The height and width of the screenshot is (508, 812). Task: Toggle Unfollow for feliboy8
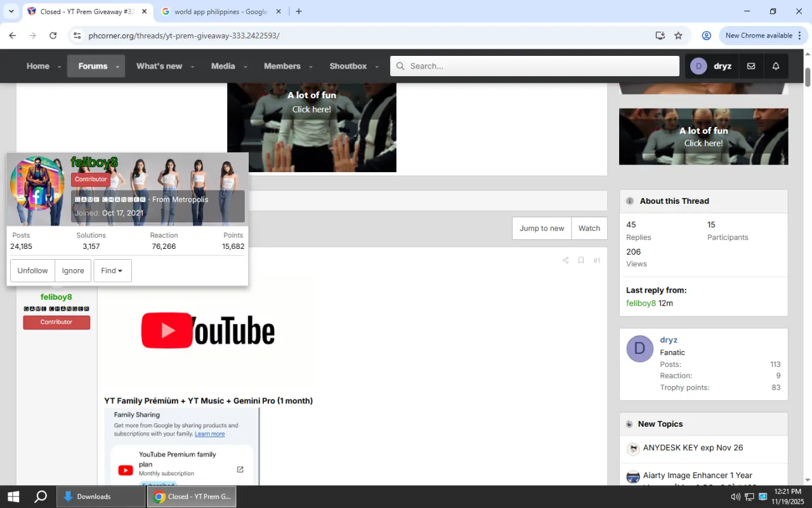[32, 271]
